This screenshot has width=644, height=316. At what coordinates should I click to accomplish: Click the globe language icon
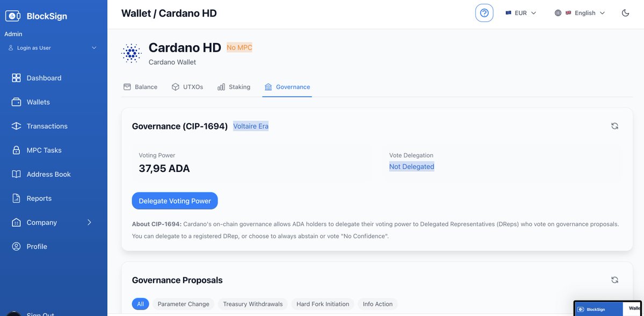point(558,13)
